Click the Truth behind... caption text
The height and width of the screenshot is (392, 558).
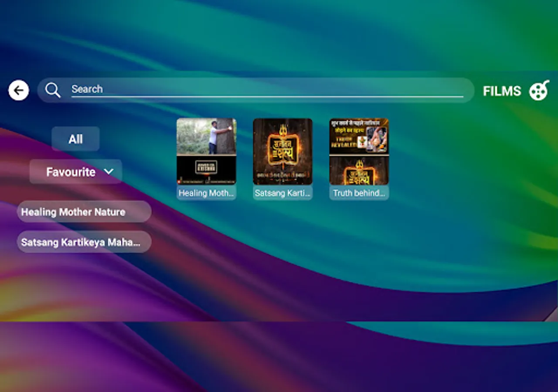click(359, 193)
